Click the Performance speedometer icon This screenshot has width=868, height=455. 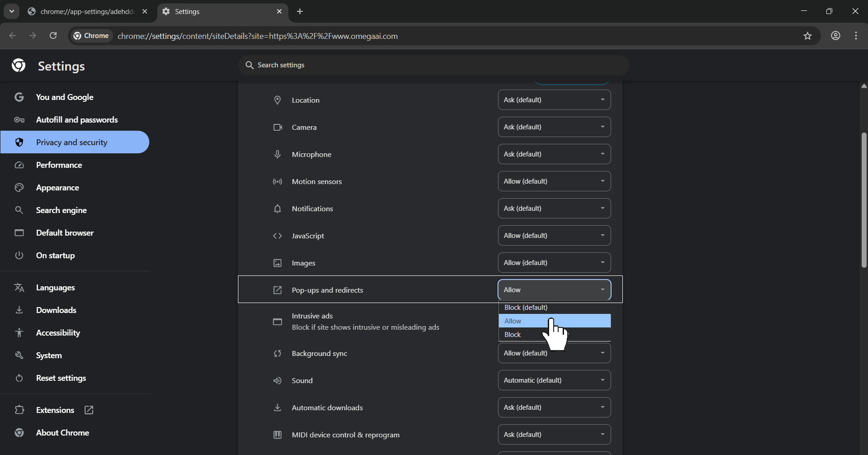click(19, 165)
